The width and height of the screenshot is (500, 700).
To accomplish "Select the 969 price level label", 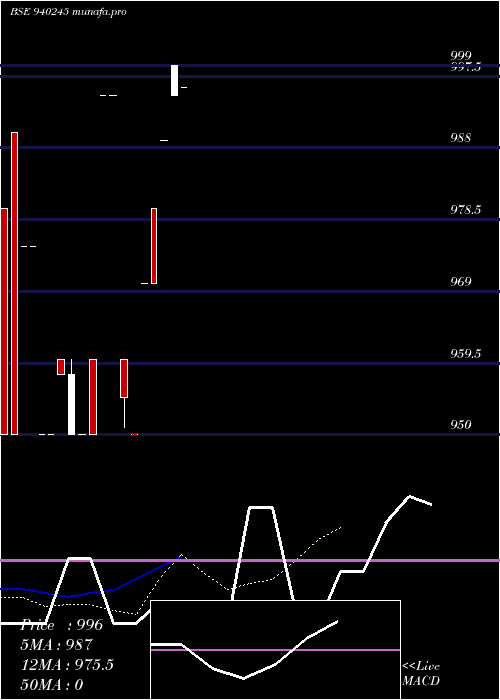I will click(461, 281).
